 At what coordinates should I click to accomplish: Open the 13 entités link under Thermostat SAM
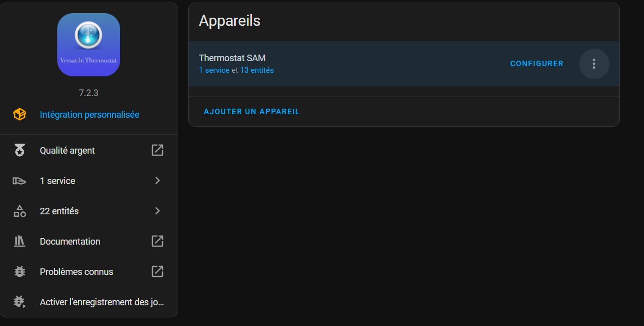pyautogui.click(x=257, y=70)
